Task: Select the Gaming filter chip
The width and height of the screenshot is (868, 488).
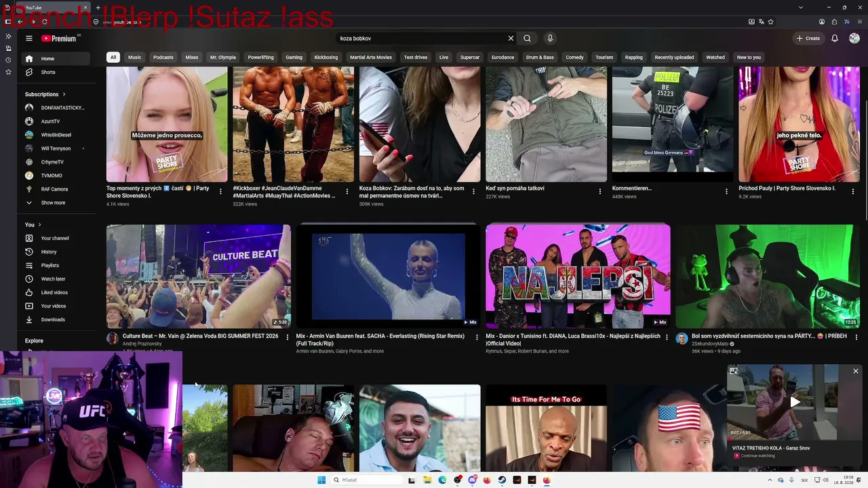Action: tap(294, 57)
